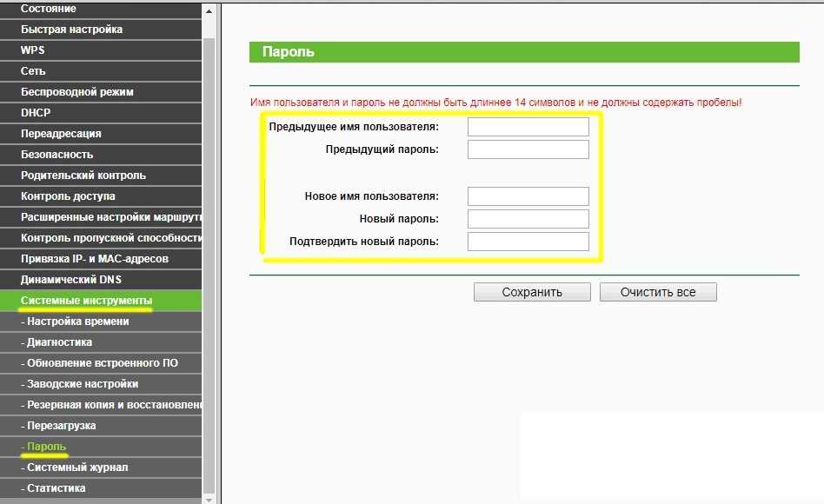Open Родительский контроль in sidebar

click(83, 176)
